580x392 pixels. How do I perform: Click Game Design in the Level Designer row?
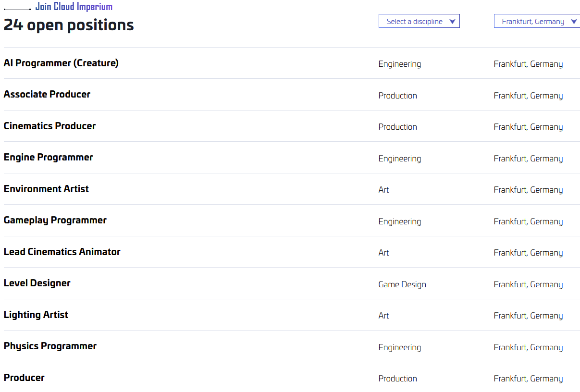pos(402,284)
